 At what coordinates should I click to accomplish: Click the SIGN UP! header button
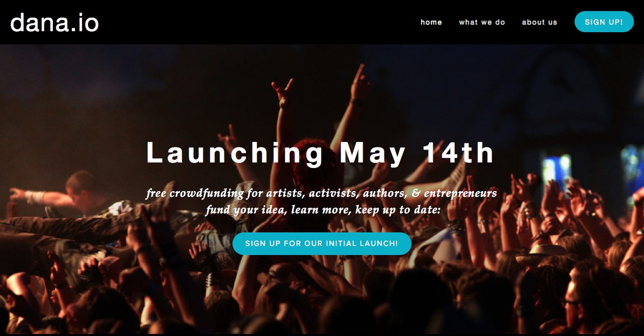click(x=604, y=22)
